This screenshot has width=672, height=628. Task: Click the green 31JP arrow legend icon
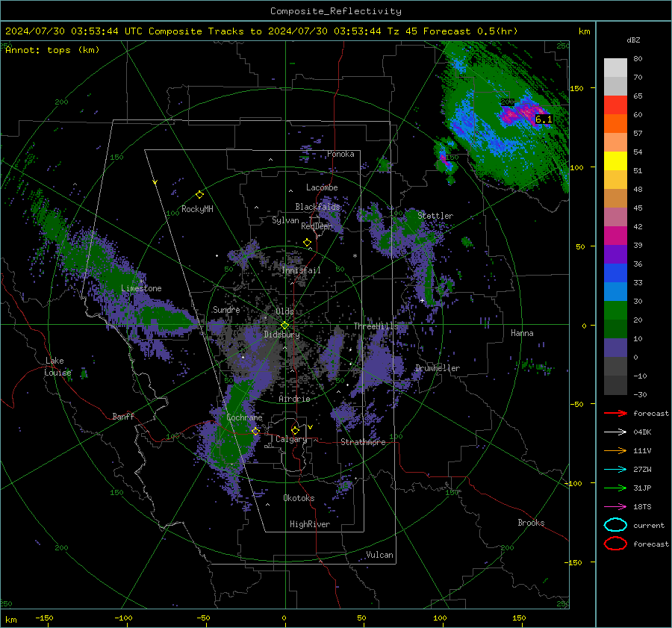click(615, 488)
